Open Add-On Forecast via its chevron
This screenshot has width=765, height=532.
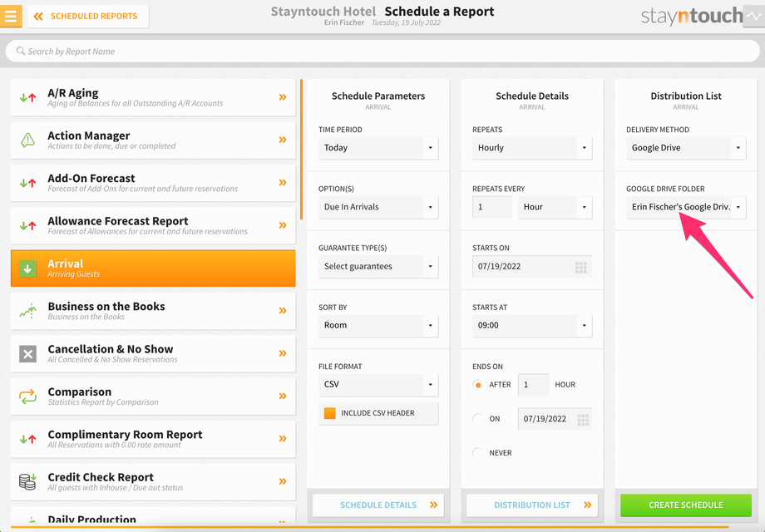283,182
